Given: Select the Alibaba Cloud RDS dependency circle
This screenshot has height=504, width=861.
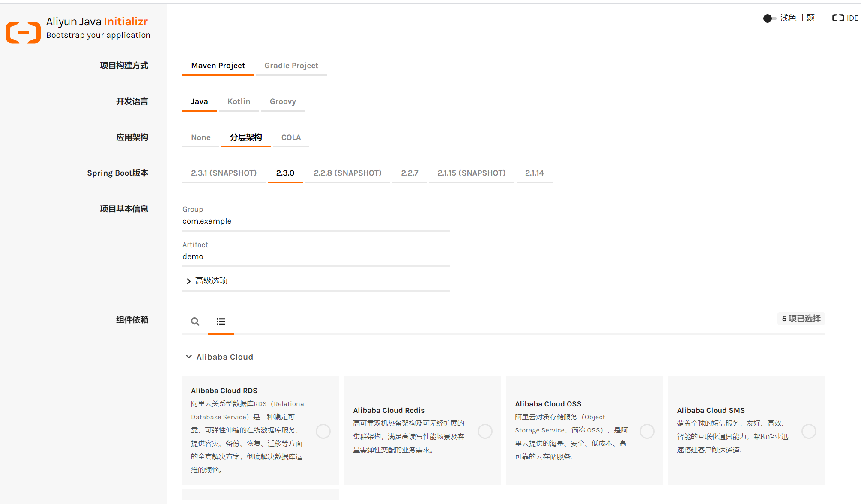Looking at the screenshot, I should (323, 431).
